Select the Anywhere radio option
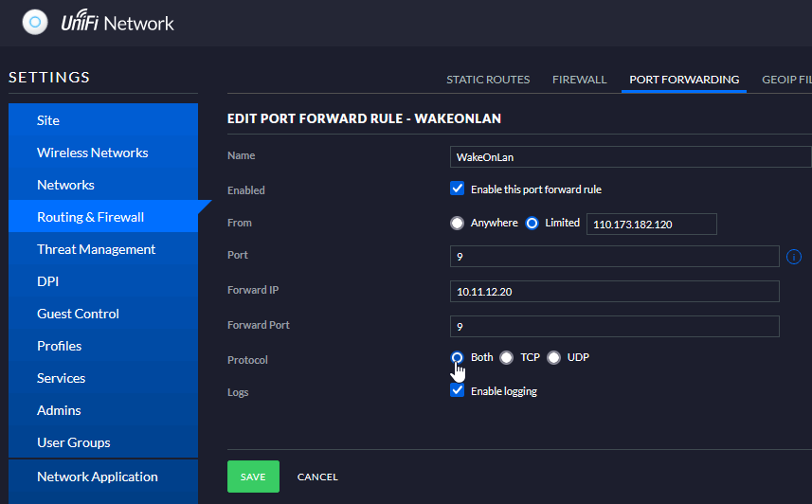The width and height of the screenshot is (812, 504). point(457,223)
